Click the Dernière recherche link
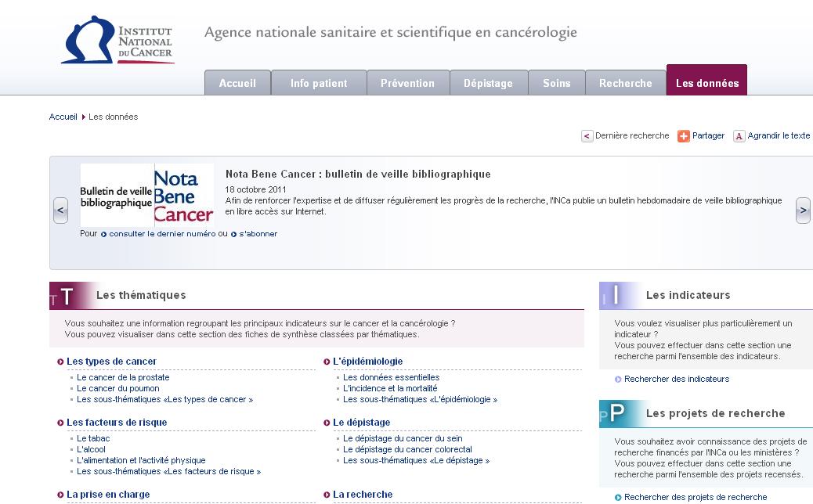This screenshot has width=813, height=504. coord(632,135)
